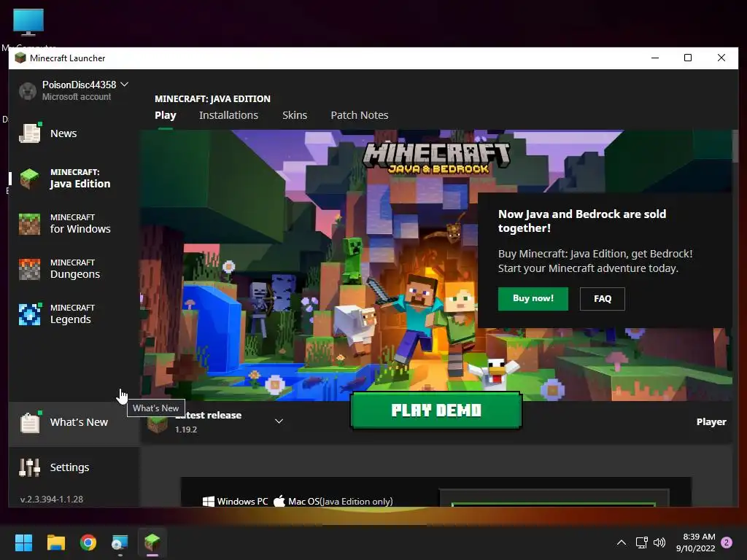Open the taskbar app beside Chrome
Viewport: 747px width, 560px height.
point(120,542)
